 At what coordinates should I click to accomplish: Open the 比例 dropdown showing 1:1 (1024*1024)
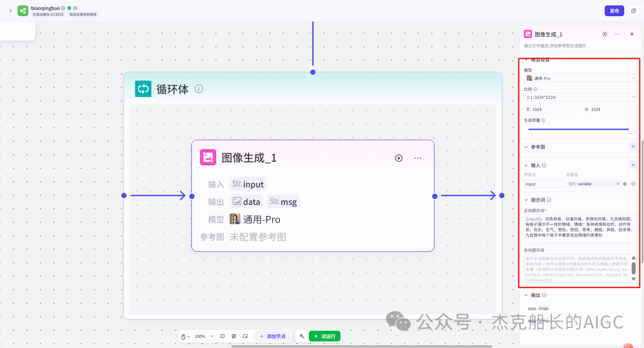pyautogui.click(x=580, y=97)
